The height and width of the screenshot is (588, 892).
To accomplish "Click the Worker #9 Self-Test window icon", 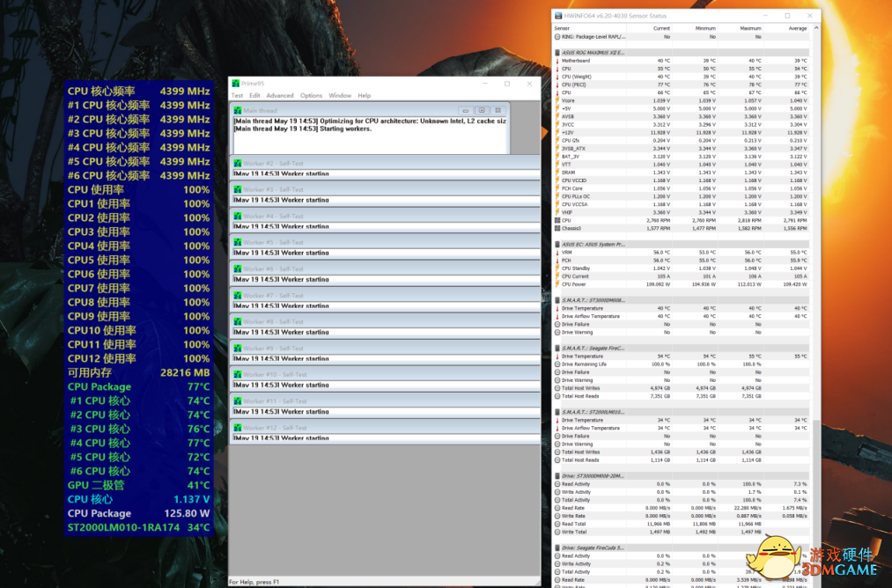I will [x=238, y=349].
